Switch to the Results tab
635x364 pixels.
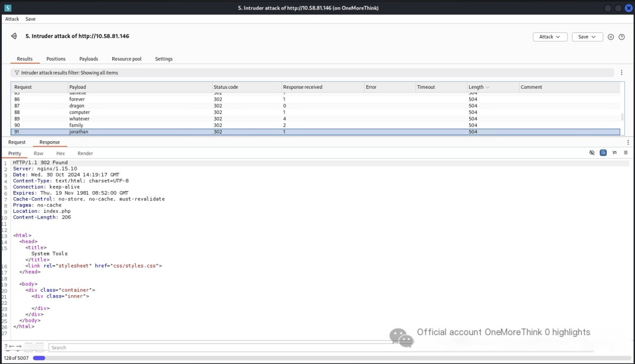tap(25, 59)
